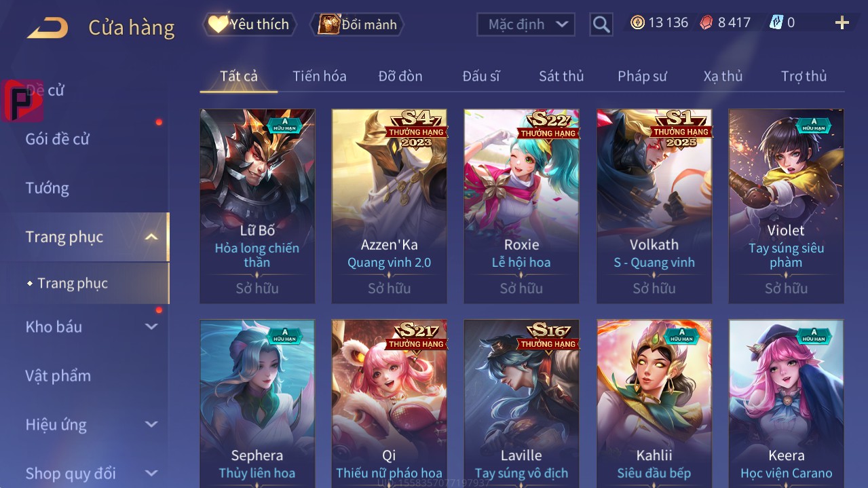Viewport: 868px width, 488px height.
Task: Open Roxie Lễ hội hoa skin card
Action: [521, 206]
